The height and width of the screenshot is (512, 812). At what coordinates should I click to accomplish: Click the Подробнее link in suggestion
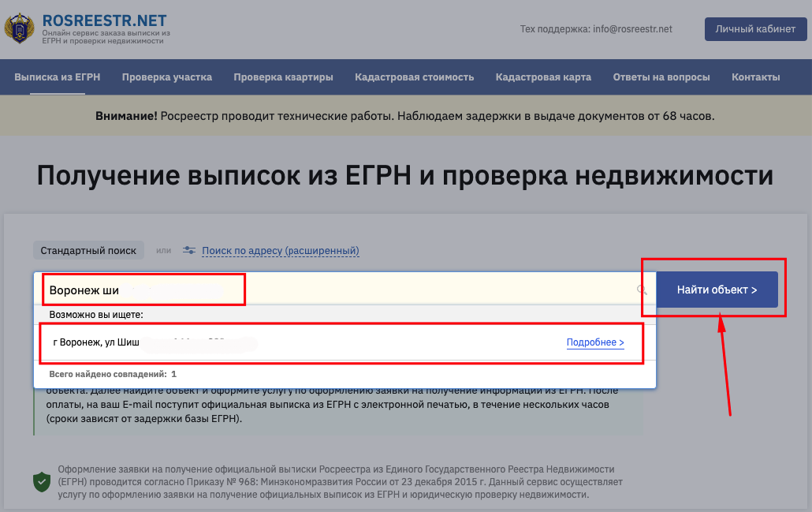(595, 342)
